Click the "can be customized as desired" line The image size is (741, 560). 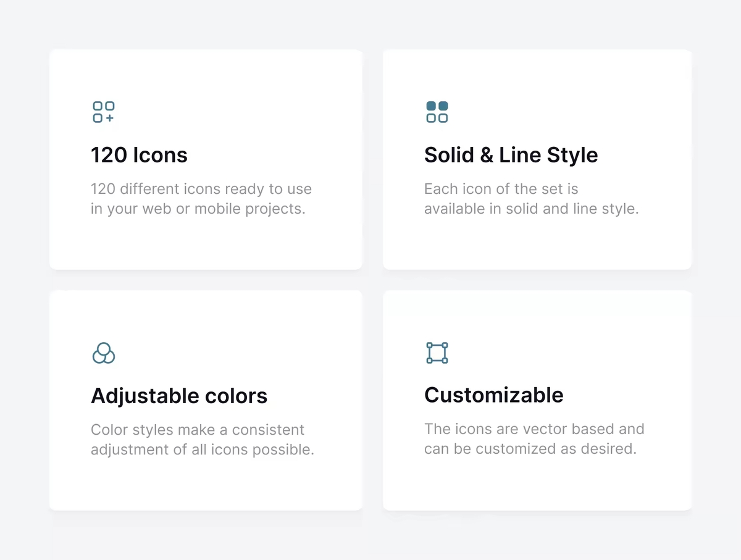pyautogui.click(x=530, y=449)
